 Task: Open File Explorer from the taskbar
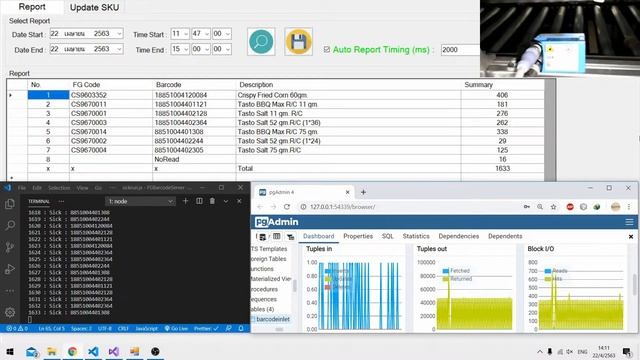coord(52,351)
